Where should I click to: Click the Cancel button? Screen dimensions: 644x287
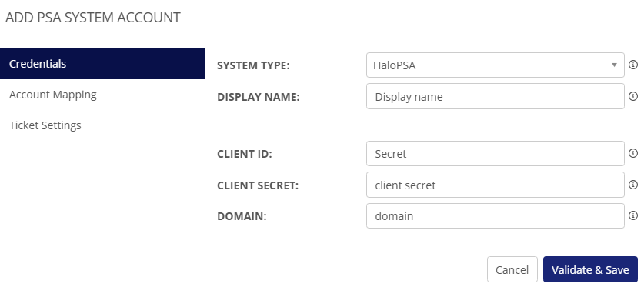pos(512,269)
